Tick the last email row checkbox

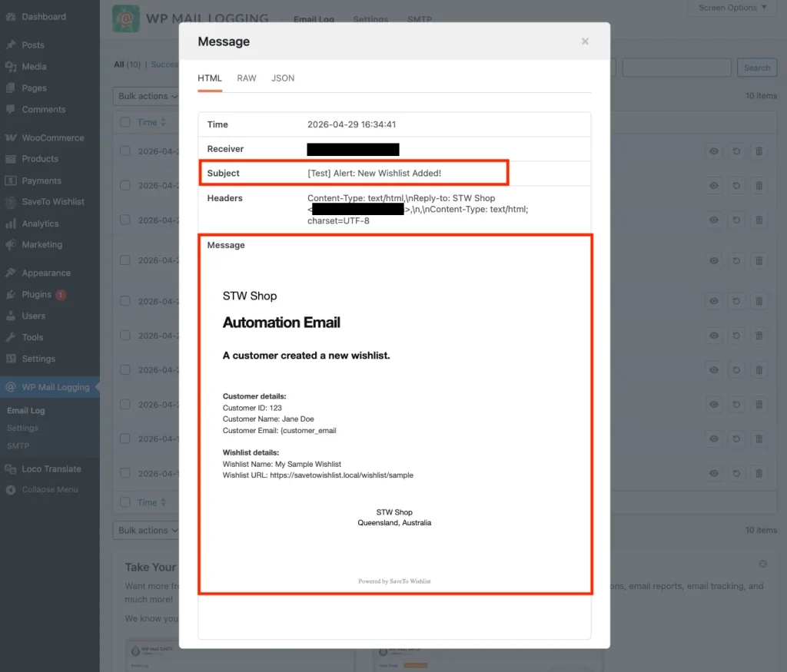pos(125,473)
